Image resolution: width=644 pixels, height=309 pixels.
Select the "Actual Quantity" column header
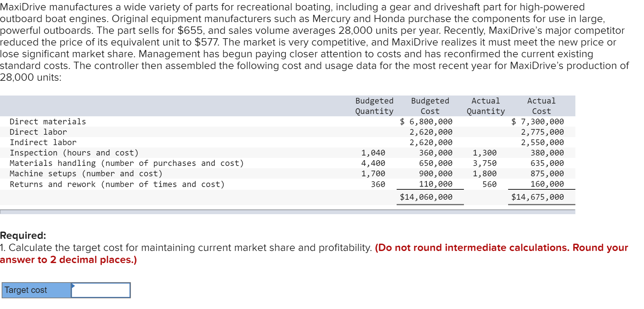coord(486,106)
